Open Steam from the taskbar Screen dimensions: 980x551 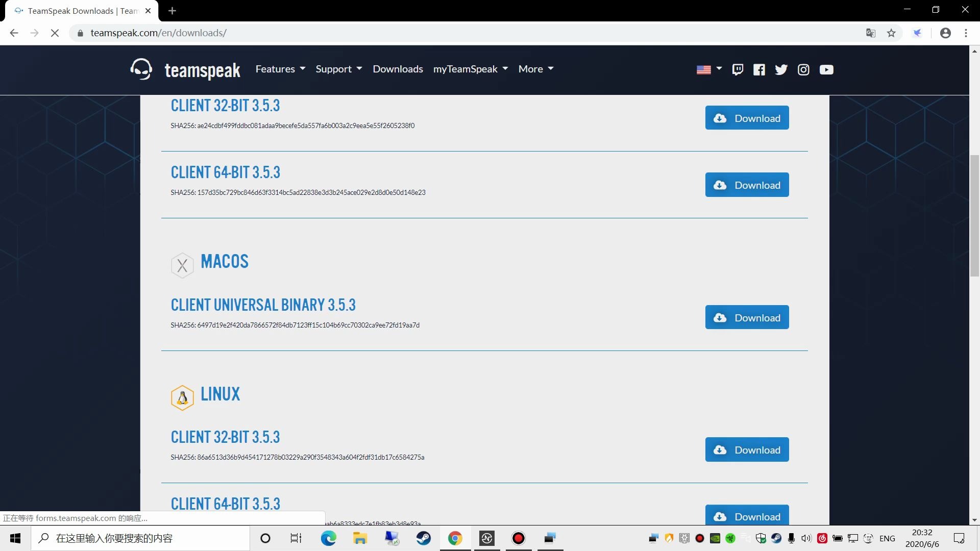point(423,538)
